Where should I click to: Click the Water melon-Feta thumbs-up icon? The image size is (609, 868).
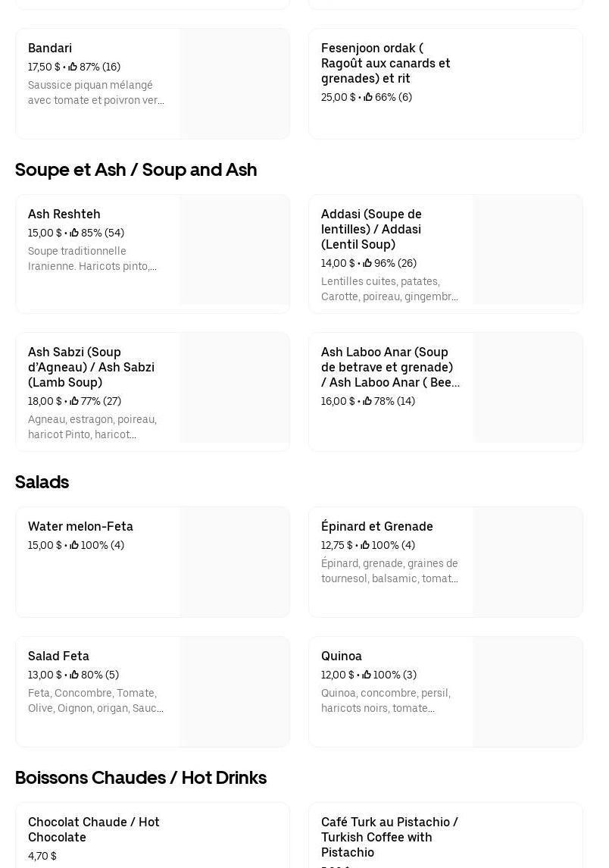coord(74,545)
